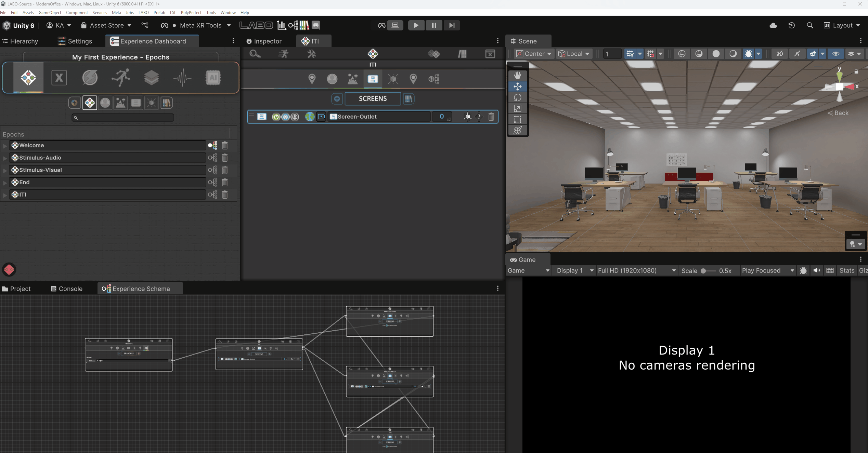This screenshot has width=868, height=453.
Task: Open the Meta XR Tools dropdown
Action: 196,25
